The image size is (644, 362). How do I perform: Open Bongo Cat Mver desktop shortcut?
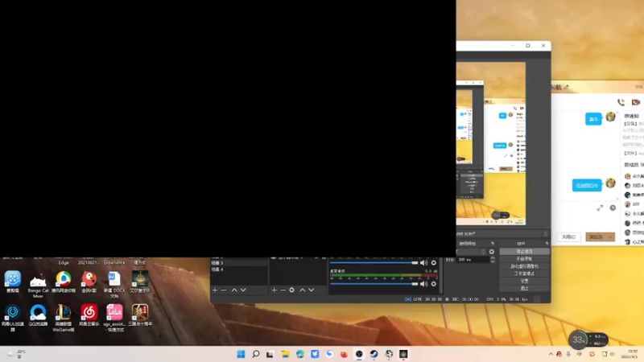(38, 285)
